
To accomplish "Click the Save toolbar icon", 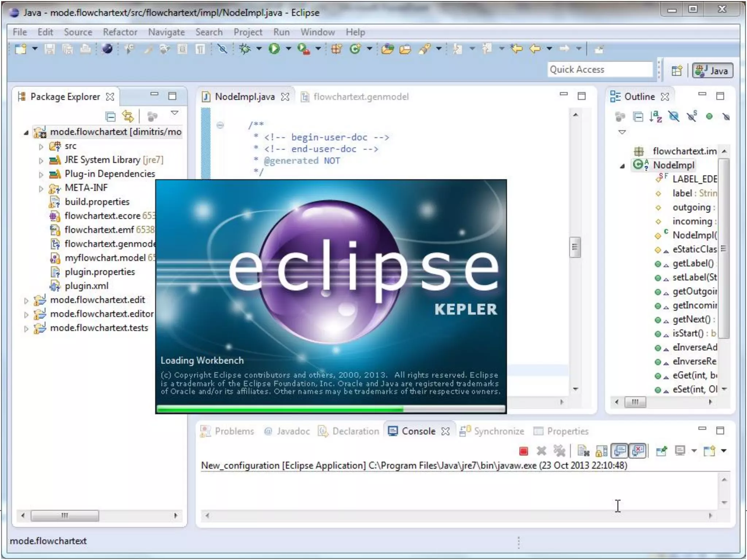I will (x=50, y=48).
